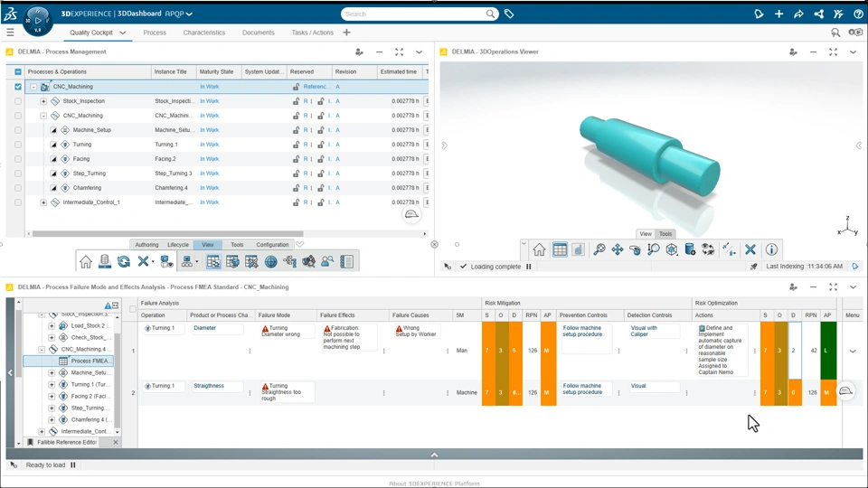
Task: Click Follow machine setup procedure in row 1
Action: point(582,332)
